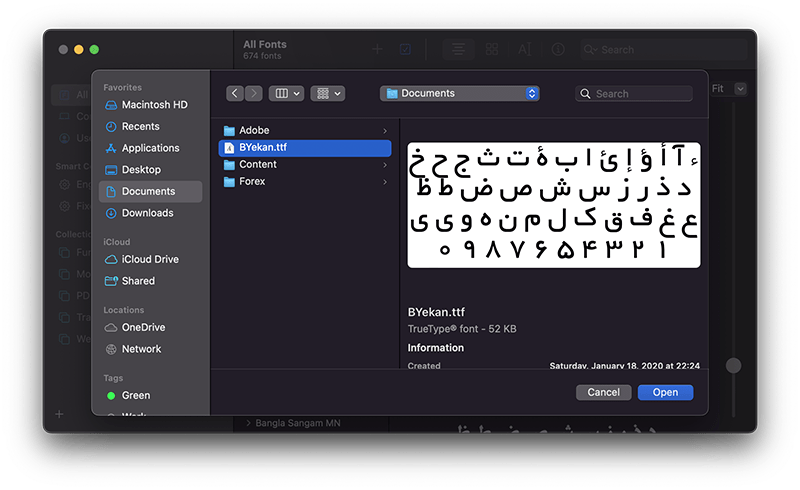Screen dimensions: 800x490
Task: Expand the Adobe folder chevron
Action: click(x=385, y=131)
